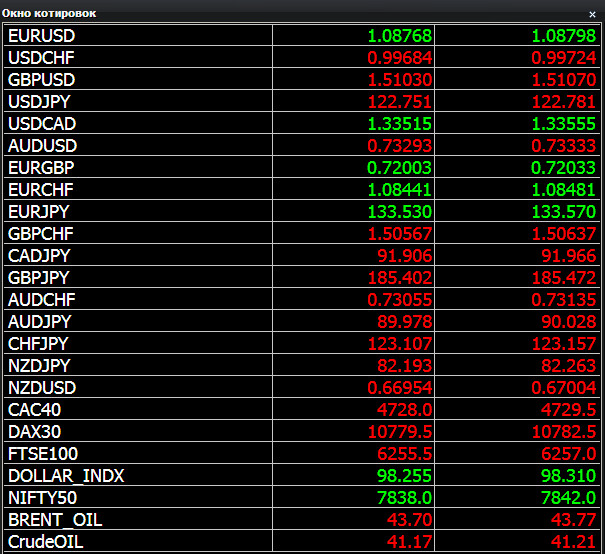Select the NZDUSD row

pos(42,387)
